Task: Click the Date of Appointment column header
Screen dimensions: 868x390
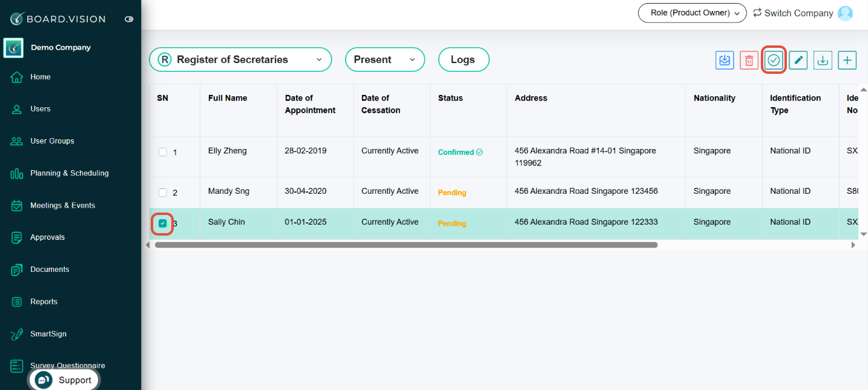Action: pos(310,104)
